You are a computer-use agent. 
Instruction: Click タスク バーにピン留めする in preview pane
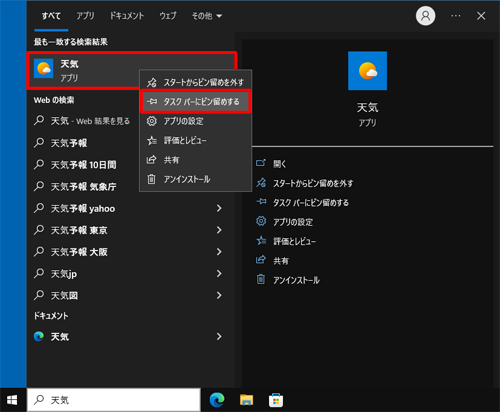311,202
